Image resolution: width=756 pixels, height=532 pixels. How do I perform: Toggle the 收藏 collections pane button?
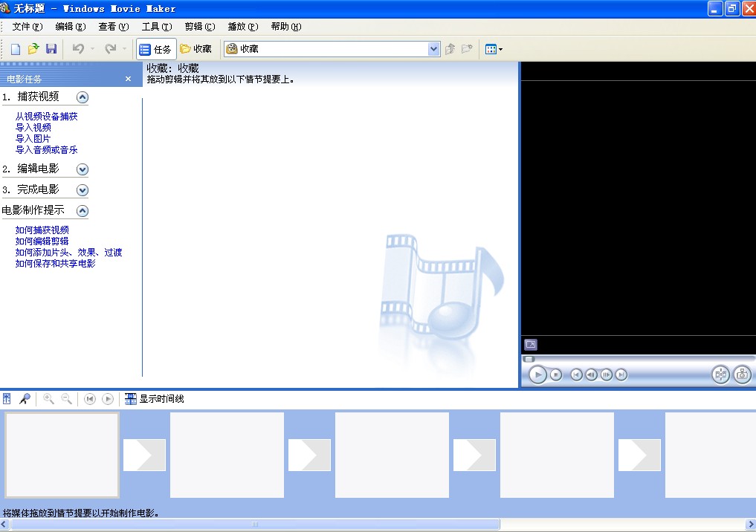(x=196, y=49)
